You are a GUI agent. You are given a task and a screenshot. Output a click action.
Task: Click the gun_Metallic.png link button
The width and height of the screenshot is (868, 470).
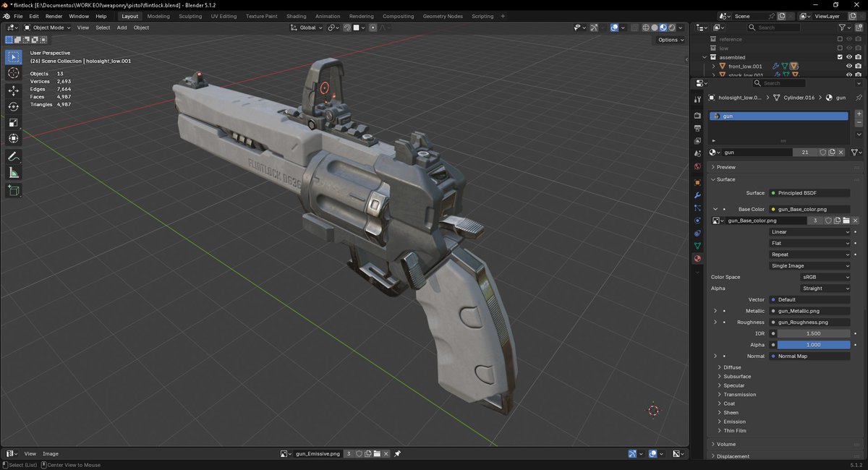coord(809,311)
